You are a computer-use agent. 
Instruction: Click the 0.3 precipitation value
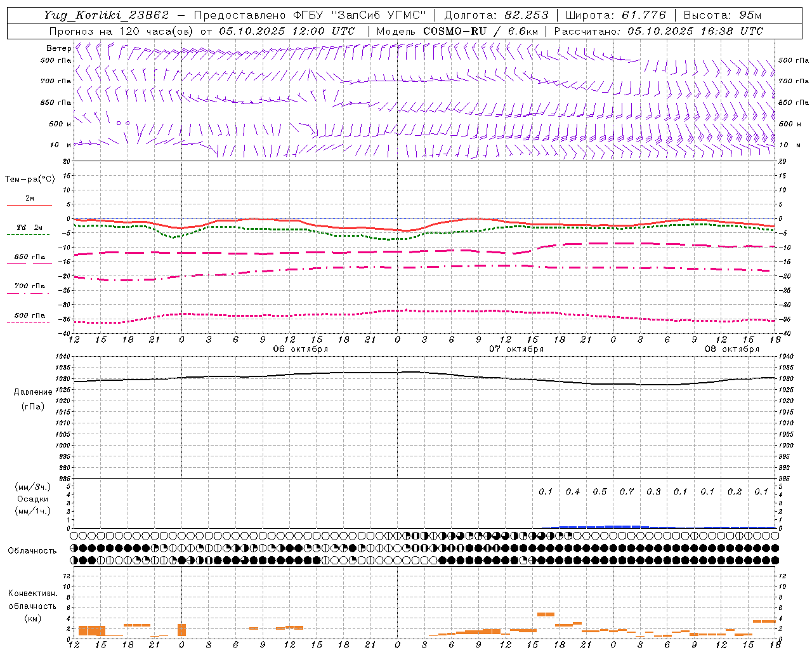653,492
